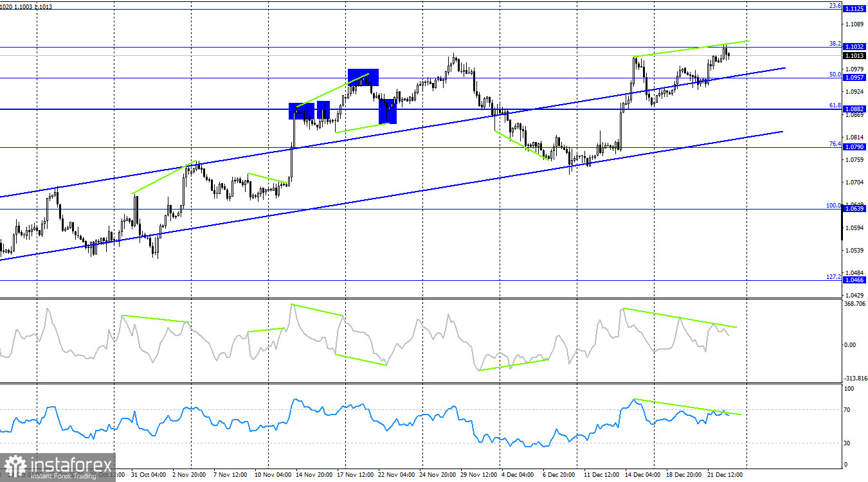Click the 1.0814 price scale value
The width and height of the screenshot is (868, 482).
pyautogui.click(x=856, y=137)
